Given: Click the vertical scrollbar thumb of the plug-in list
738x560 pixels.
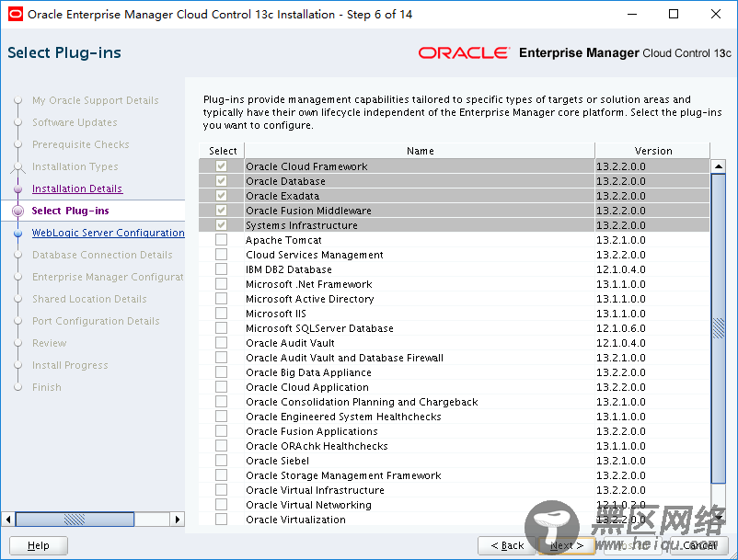Looking at the screenshot, I should click(719, 328).
